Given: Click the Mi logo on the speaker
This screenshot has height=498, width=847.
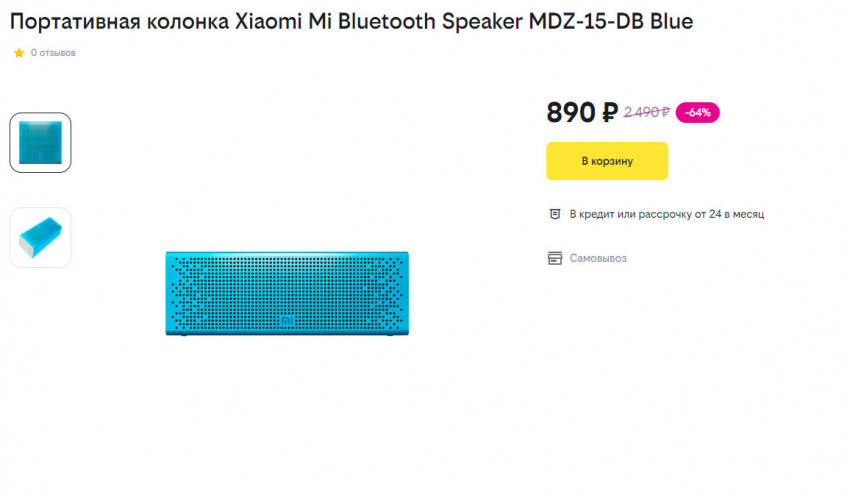Looking at the screenshot, I should (287, 321).
